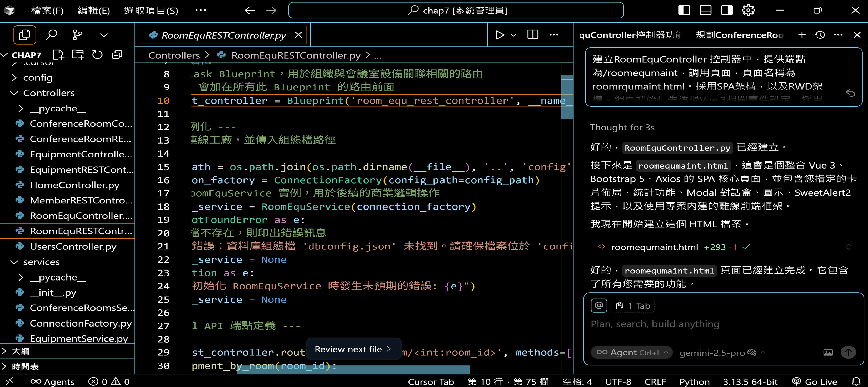The width and height of the screenshot is (868, 387).
Task: Click Review next file button
Action: pos(353,349)
